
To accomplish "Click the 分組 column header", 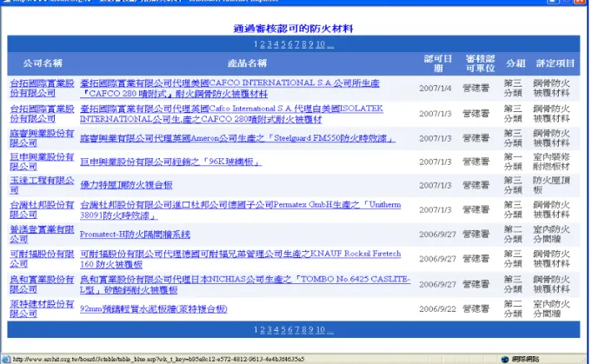I will pos(516,63).
